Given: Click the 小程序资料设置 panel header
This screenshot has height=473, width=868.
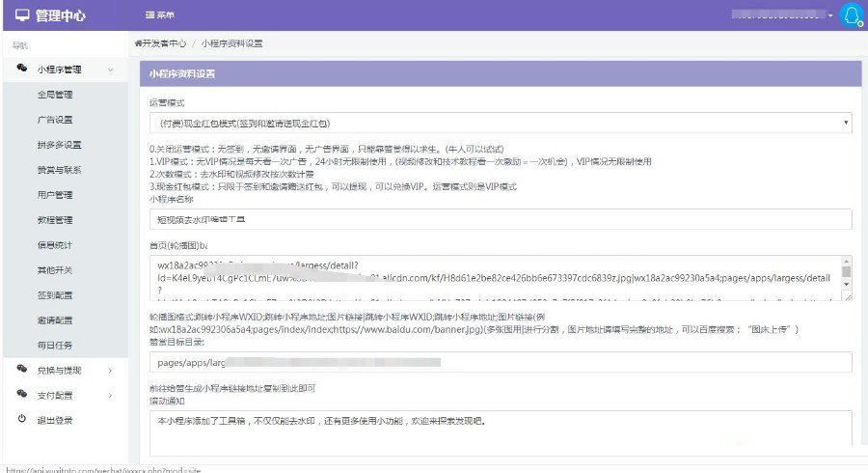Looking at the screenshot, I should (501, 73).
